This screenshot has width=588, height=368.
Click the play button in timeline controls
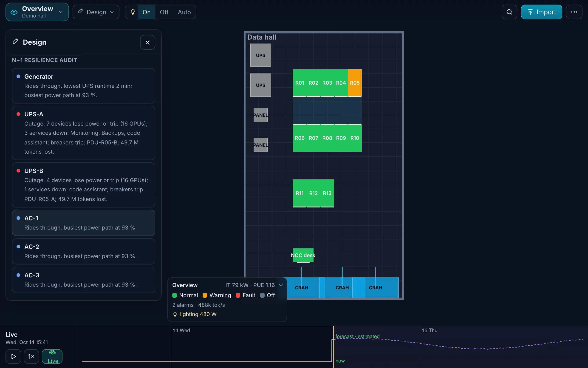pyautogui.click(x=13, y=356)
